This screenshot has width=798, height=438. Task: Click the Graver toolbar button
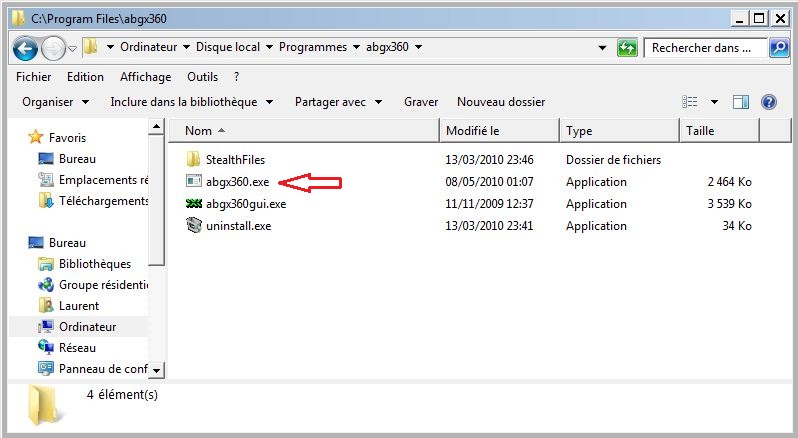point(421,102)
